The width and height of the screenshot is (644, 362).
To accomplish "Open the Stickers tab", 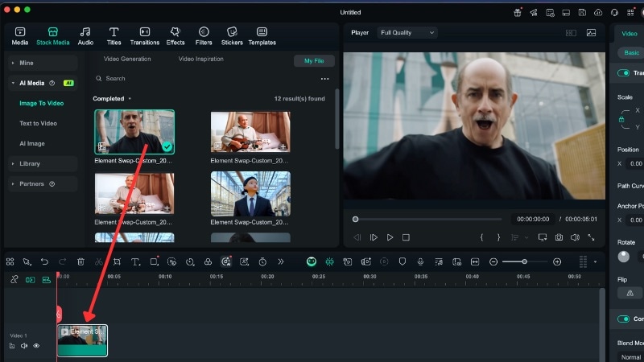I will (x=232, y=36).
